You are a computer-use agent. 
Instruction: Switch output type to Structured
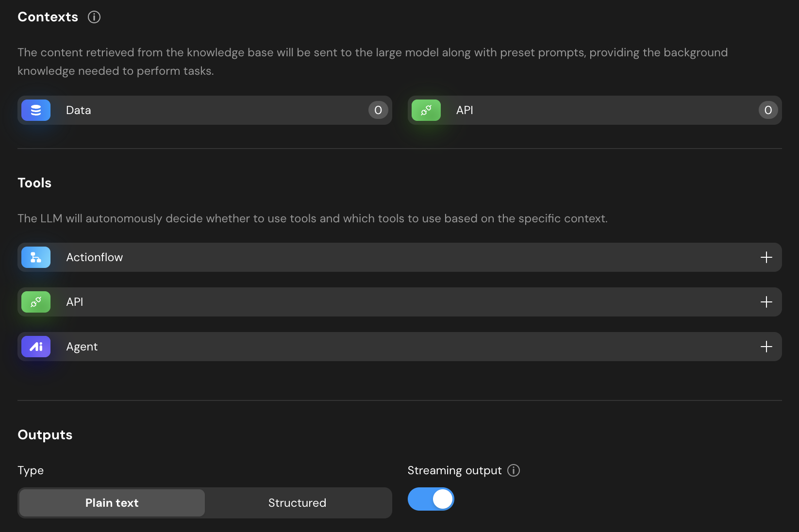click(x=297, y=503)
